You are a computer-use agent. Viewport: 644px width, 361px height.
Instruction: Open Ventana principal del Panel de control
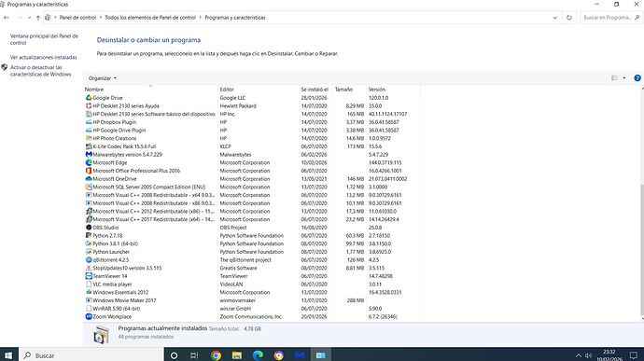point(44,39)
